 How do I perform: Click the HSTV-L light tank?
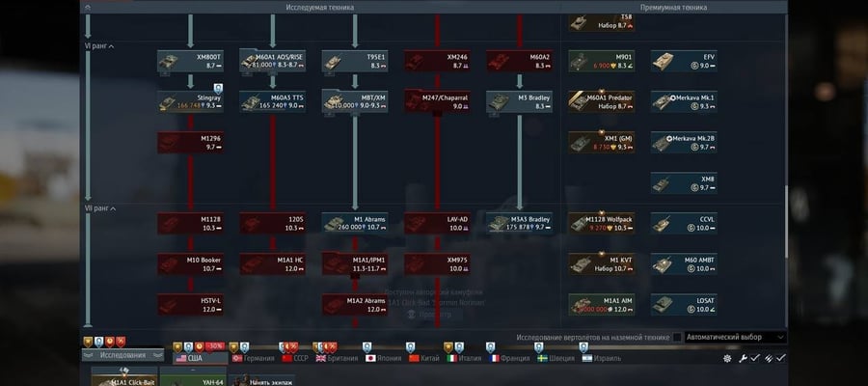pos(190,305)
